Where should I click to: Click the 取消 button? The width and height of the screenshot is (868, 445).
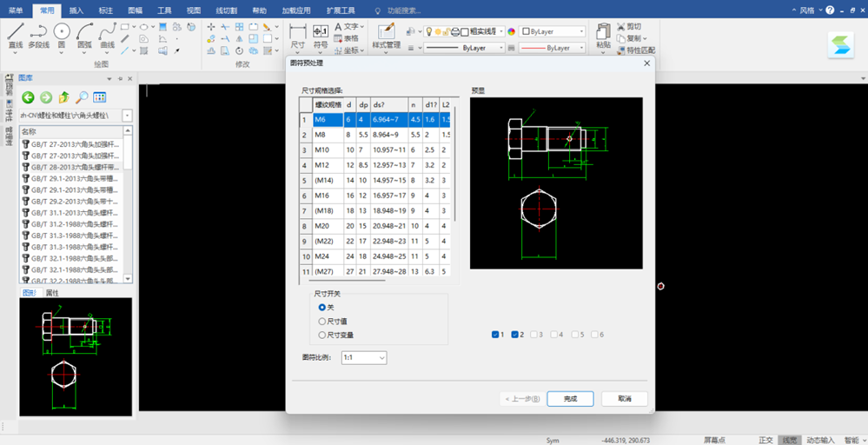coord(625,399)
